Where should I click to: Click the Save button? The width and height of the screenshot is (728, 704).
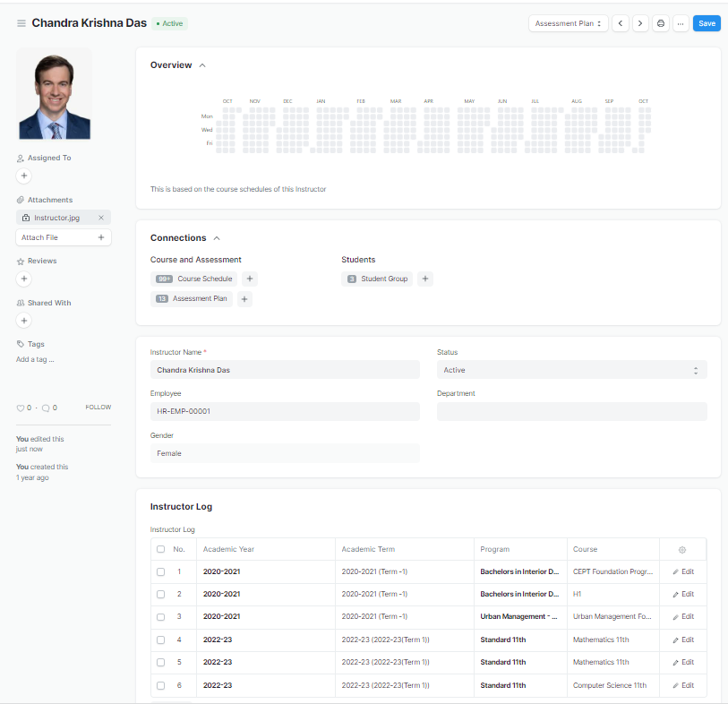click(707, 23)
